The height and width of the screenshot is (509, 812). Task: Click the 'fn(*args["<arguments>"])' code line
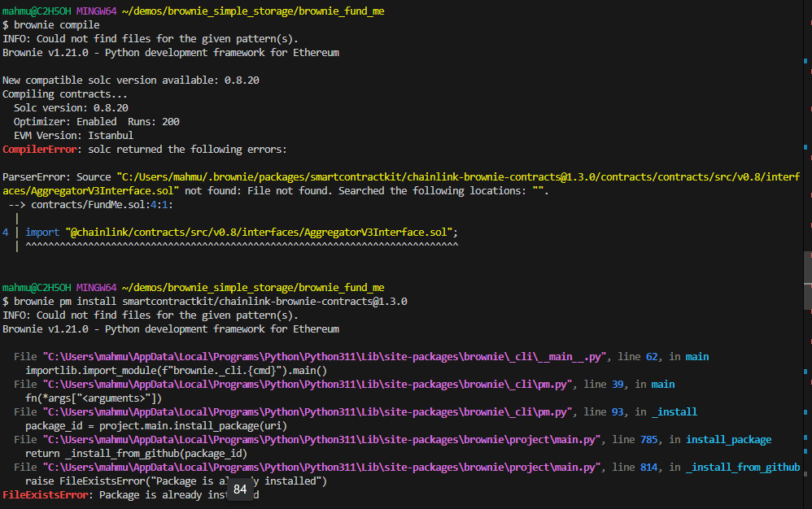(94, 398)
